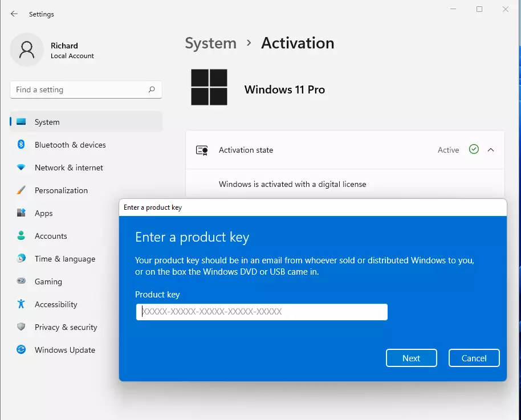Open Time & language via its globe icon
The width and height of the screenshot is (521, 420).
click(x=21, y=258)
